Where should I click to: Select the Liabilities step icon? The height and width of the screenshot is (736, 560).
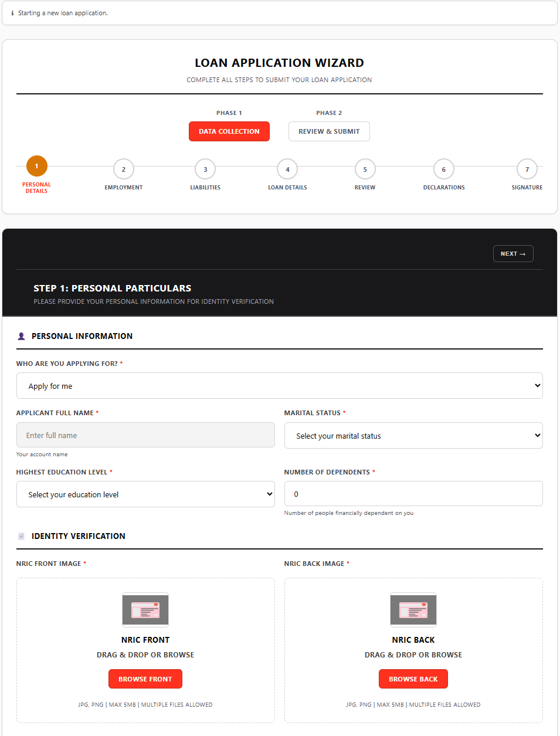(205, 169)
